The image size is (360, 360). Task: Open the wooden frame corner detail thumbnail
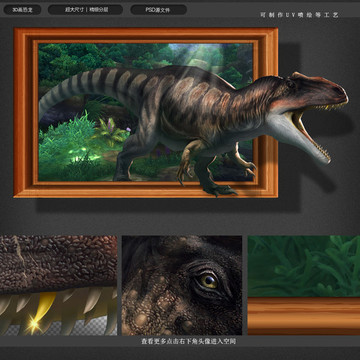(x=304, y=285)
